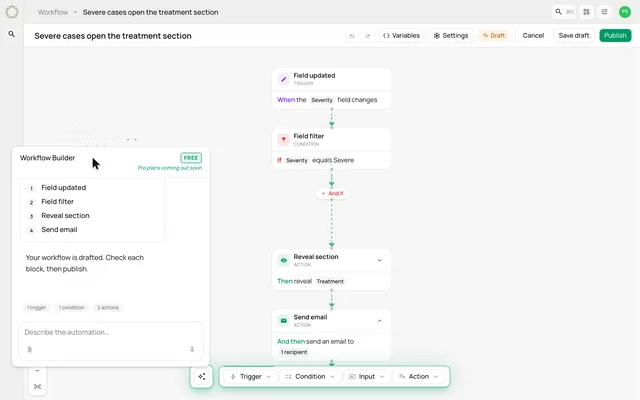Open the AI sparkle workflow builder button

(x=202, y=376)
